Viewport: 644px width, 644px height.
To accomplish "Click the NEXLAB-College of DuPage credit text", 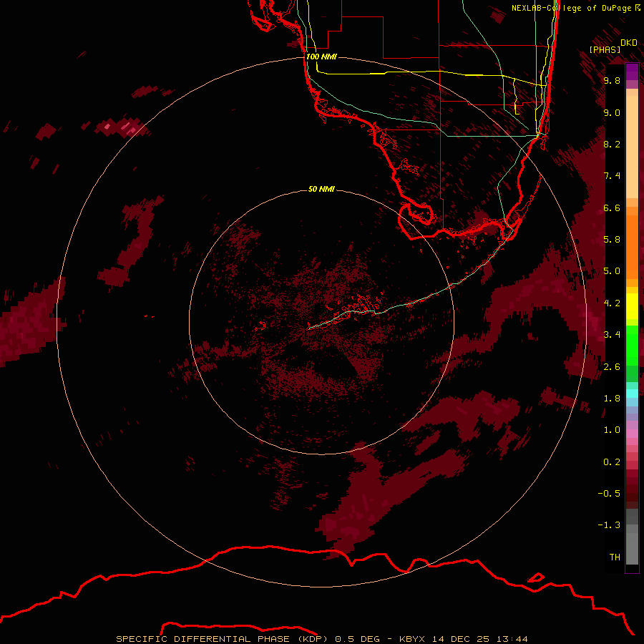I will pyautogui.click(x=571, y=8).
